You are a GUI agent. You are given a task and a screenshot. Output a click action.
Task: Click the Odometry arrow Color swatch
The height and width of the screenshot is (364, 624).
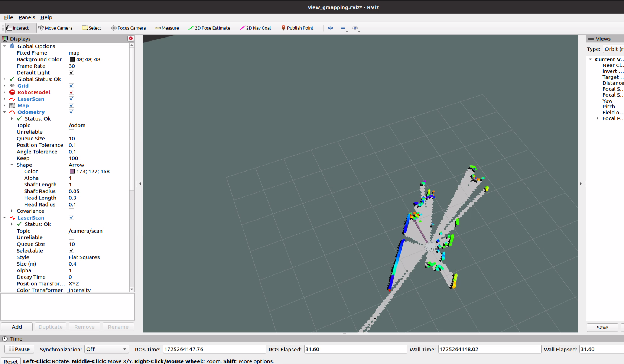[72, 172]
